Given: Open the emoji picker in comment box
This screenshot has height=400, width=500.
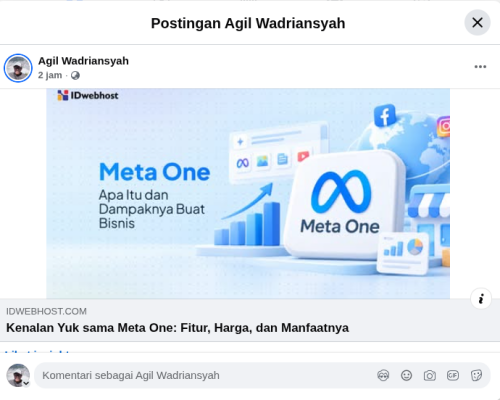Looking at the screenshot, I should tap(406, 375).
